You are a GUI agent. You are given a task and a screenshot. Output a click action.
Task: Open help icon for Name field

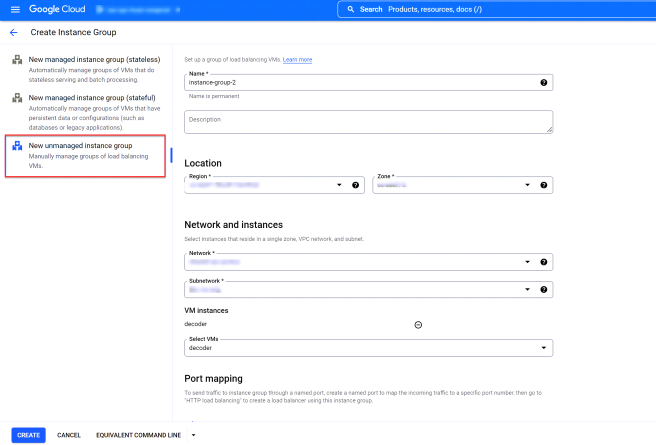click(x=543, y=82)
